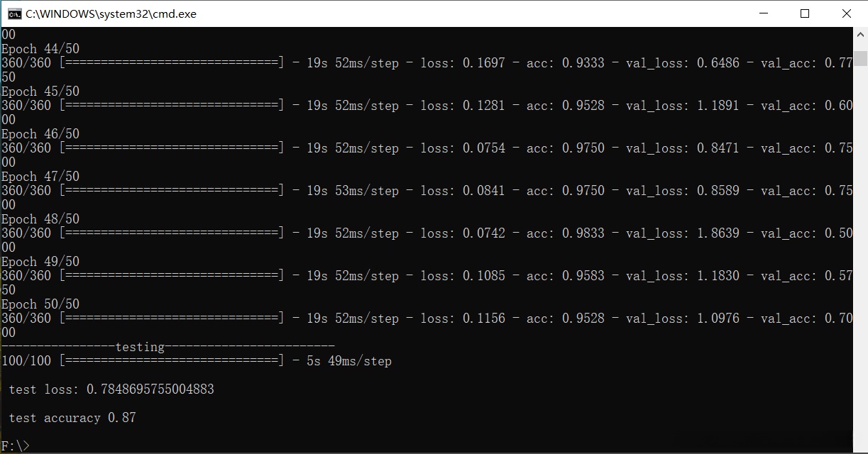868x454 pixels.
Task: Click the vertical scrollbar thumb
Action: click(860, 58)
